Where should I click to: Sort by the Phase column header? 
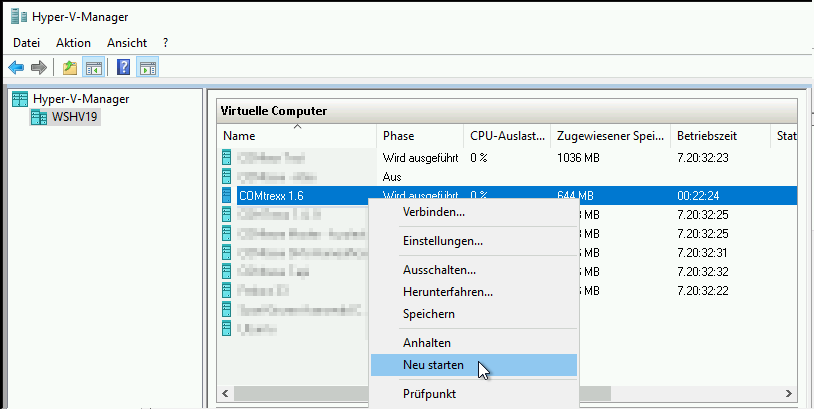pos(420,135)
